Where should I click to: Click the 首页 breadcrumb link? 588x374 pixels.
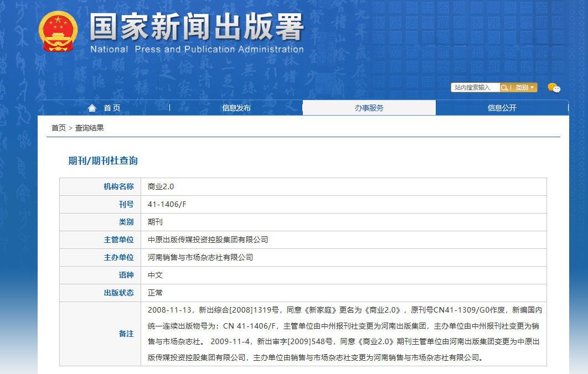coord(58,128)
